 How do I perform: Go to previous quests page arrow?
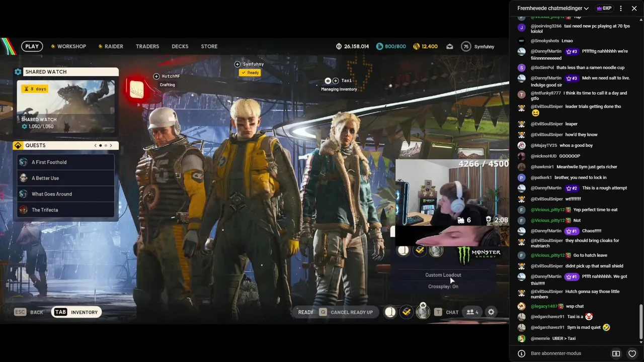point(96,145)
